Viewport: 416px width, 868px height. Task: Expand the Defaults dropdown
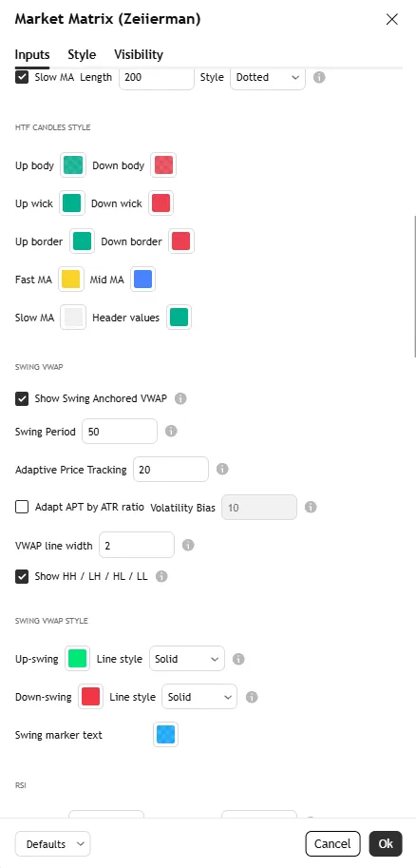pyautogui.click(x=52, y=844)
